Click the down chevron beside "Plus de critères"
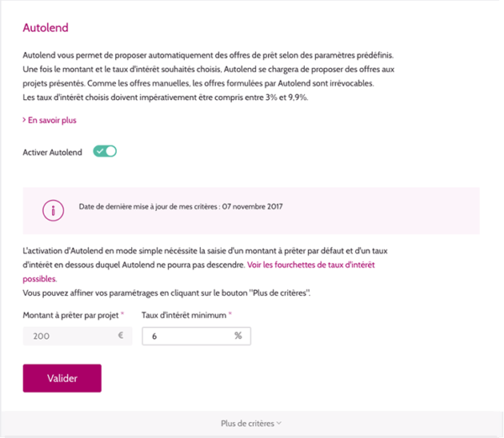 click(280, 424)
